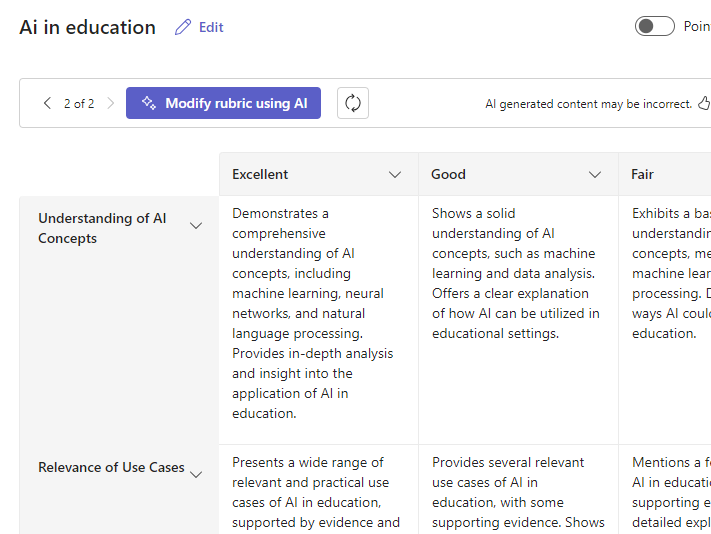Click the pencil Edit icon beside the title

click(183, 28)
